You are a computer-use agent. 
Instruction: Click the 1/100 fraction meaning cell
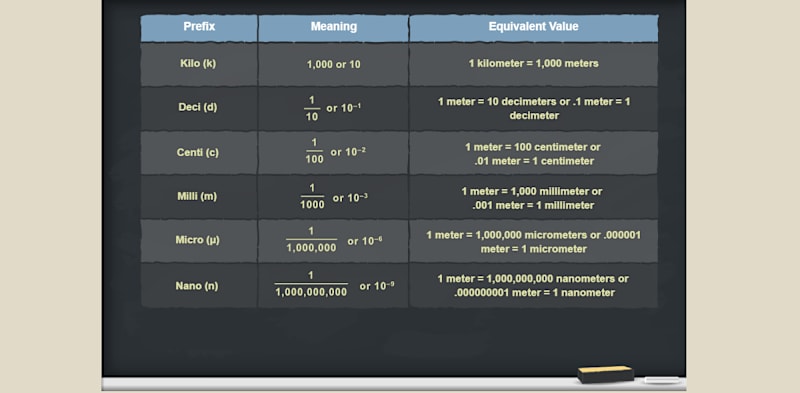click(334, 153)
